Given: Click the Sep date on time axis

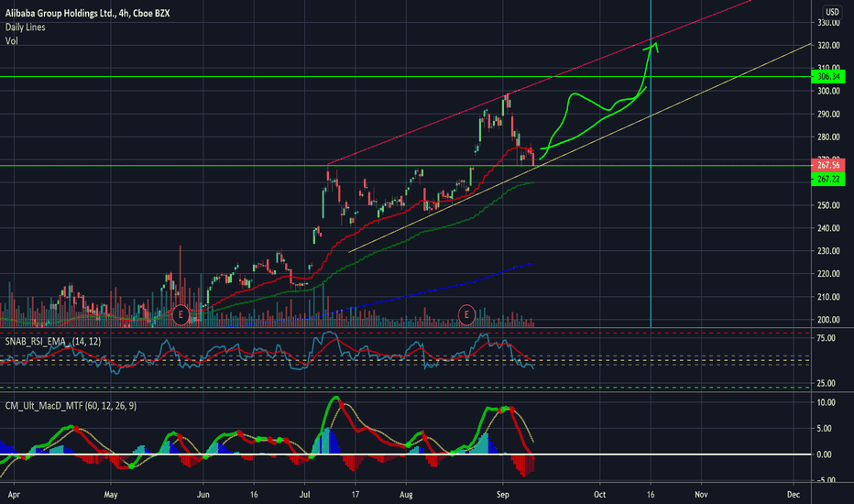Looking at the screenshot, I should (x=503, y=495).
